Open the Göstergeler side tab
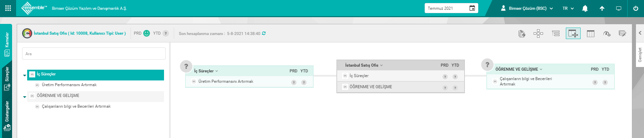 click(7, 116)
